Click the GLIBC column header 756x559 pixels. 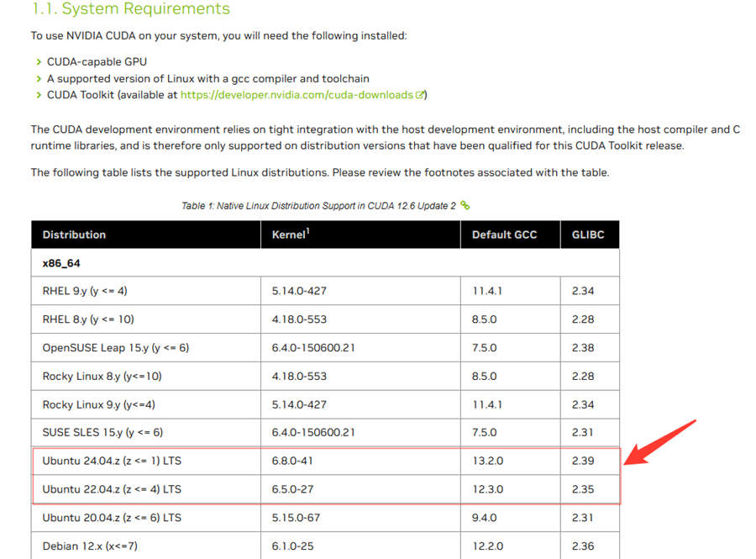tap(588, 235)
